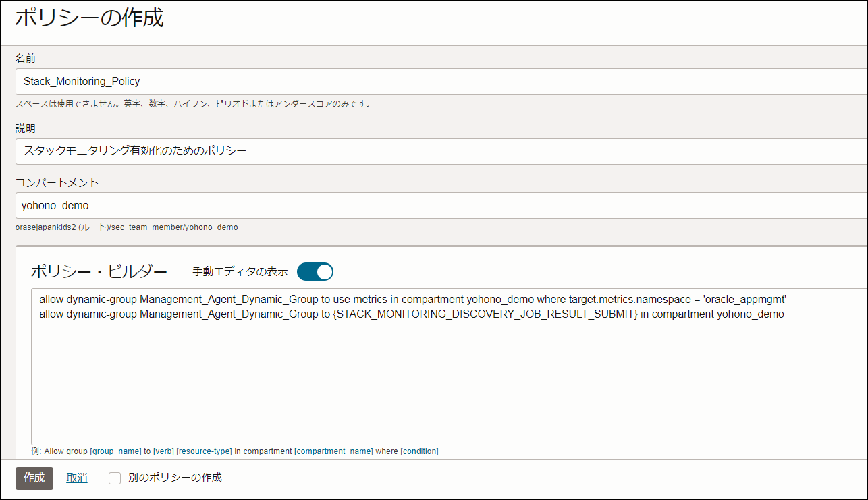Click the 名前 field containing Stack_Monitoring_Policy
The width and height of the screenshot is (868, 500).
click(x=439, y=82)
